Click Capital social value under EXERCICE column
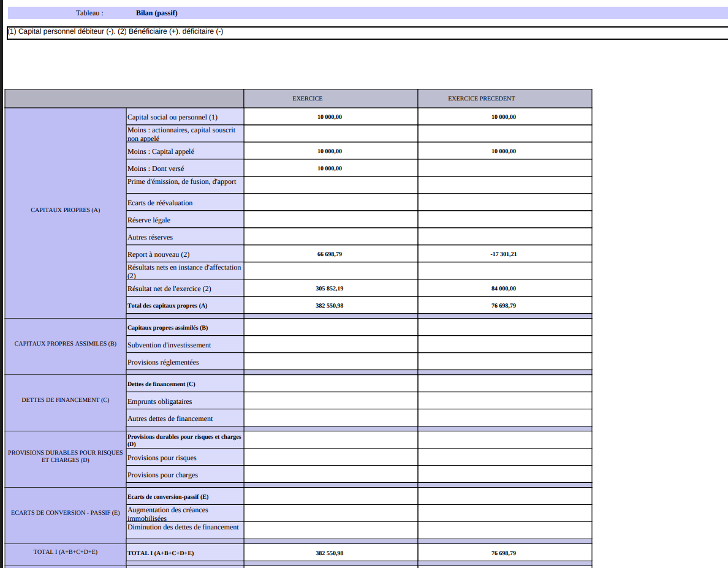This screenshot has height=568, width=728. pyautogui.click(x=330, y=117)
